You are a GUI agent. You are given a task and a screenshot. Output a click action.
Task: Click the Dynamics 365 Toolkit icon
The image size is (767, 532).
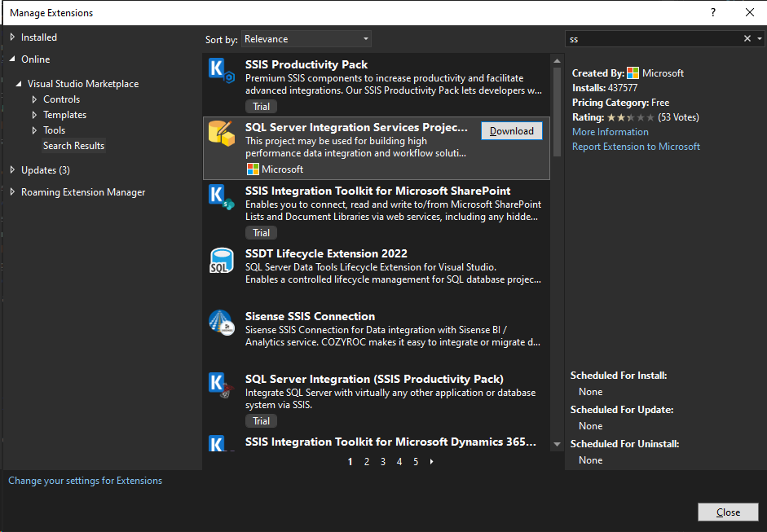coord(218,444)
